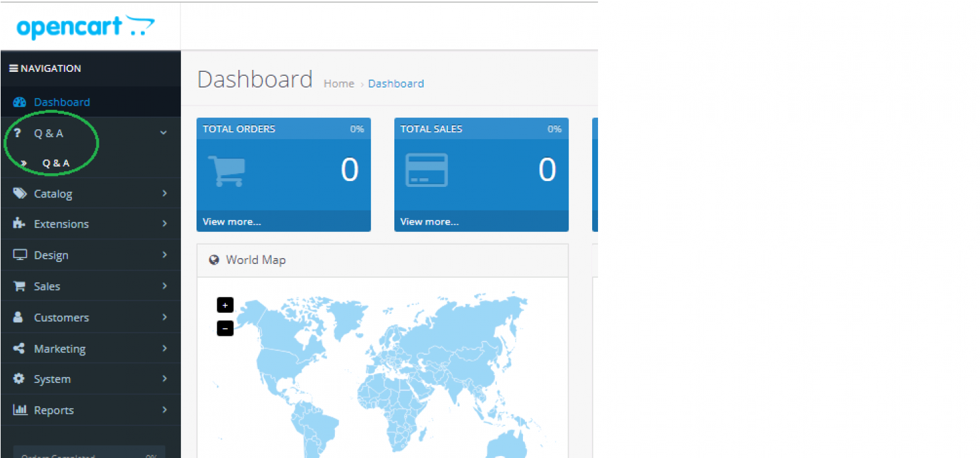Screen dimensions: 980x458
Task: Collapse the Q & A menu chevron
Action: coord(163,133)
